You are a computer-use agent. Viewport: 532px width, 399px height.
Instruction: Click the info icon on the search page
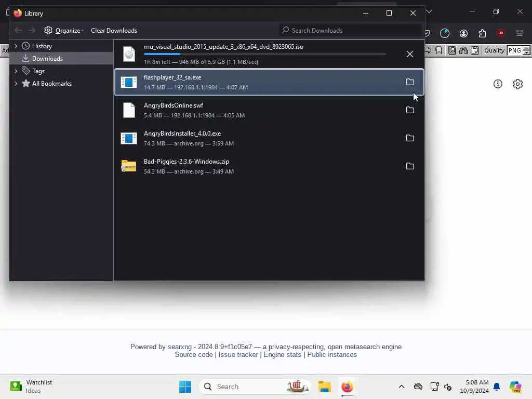[498, 84]
